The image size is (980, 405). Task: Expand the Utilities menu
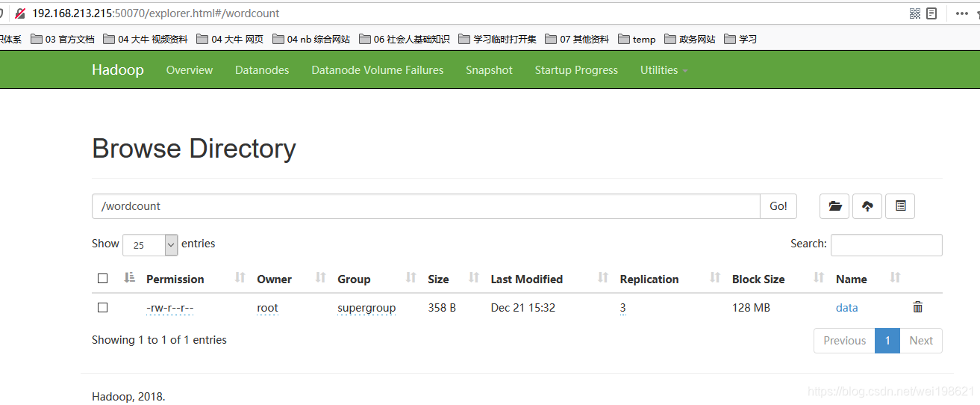tap(664, 70)
